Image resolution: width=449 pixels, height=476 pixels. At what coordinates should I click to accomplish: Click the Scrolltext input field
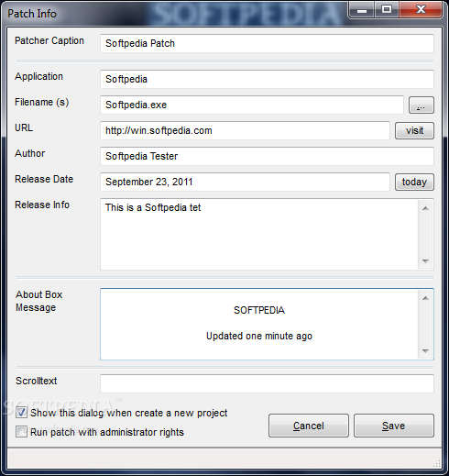click(267, 383)
